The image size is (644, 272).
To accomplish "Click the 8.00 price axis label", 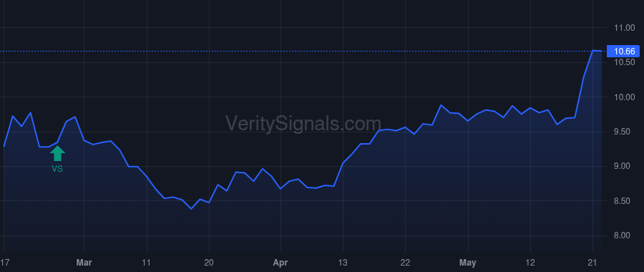I will coord(624,235).
